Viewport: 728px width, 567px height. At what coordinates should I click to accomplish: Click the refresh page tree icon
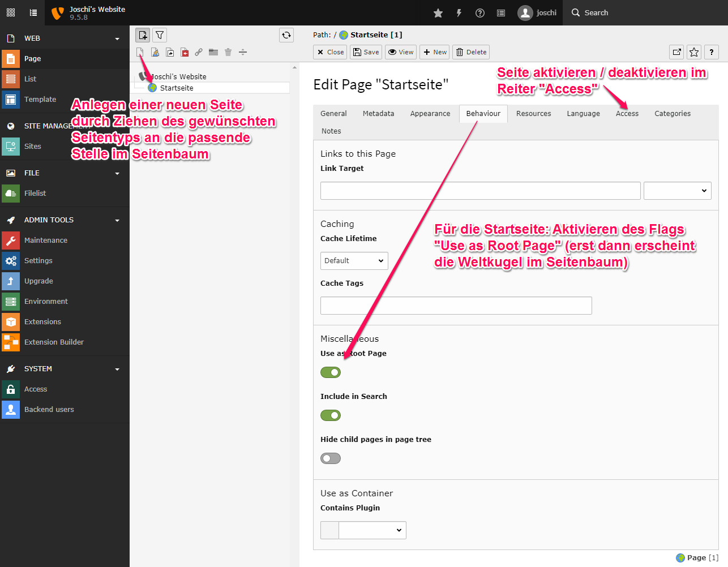coord(286,35)
